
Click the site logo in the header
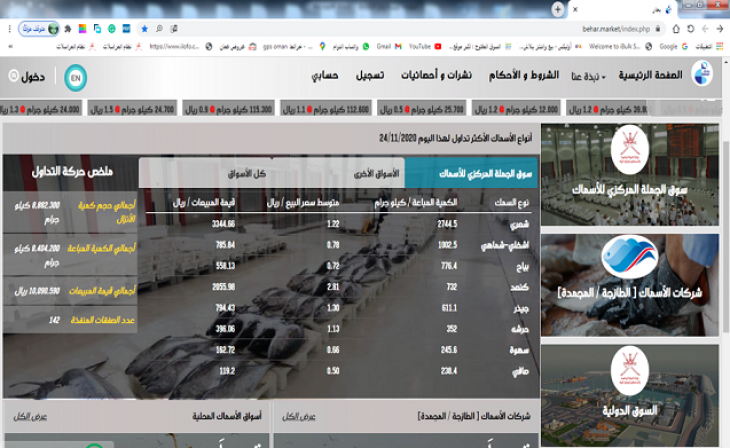click(702, 75)
